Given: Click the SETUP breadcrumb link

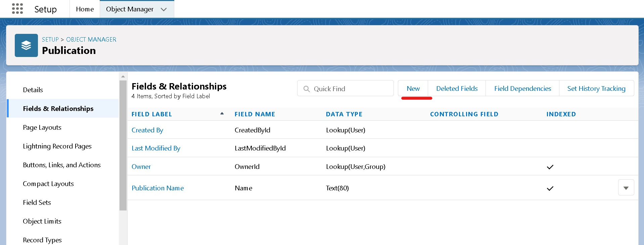Looking at the screenshot, I should pos(50,40).
